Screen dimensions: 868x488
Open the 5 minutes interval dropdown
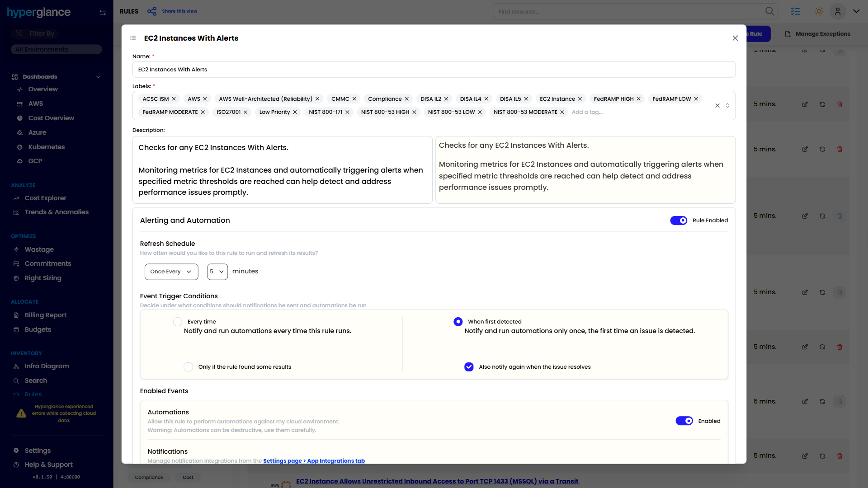click(217, 272)
